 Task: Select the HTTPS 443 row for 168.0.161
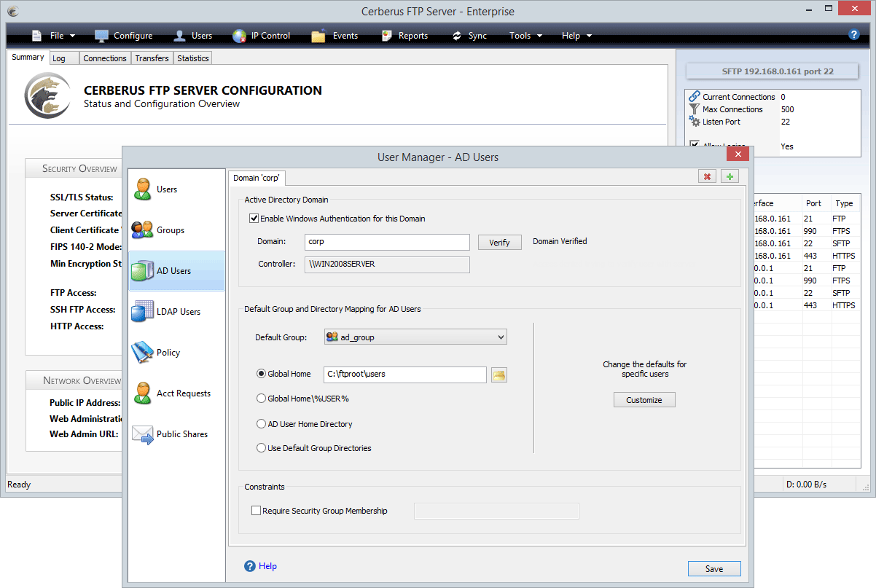point(807,256)
